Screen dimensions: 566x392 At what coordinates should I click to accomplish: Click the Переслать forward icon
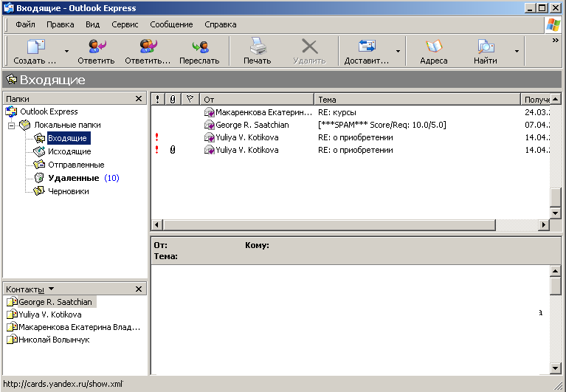point(200,47)
